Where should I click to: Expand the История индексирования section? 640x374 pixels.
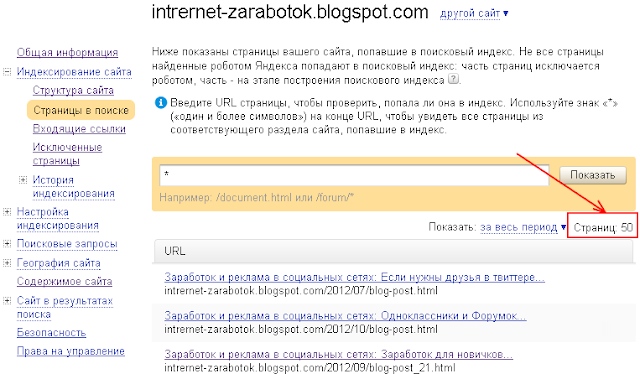click(x=23, y=180)
